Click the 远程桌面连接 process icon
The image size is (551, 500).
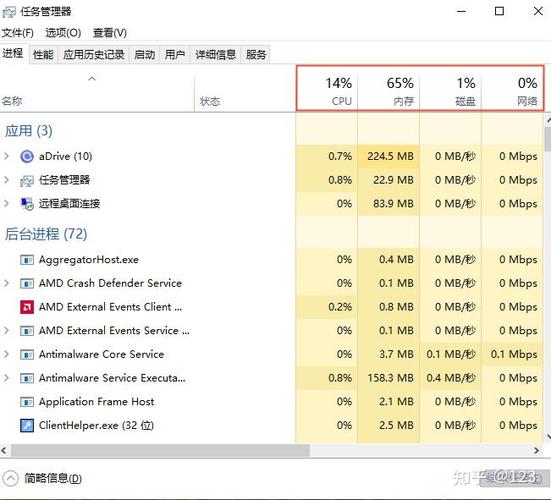[x=27, y=204]
